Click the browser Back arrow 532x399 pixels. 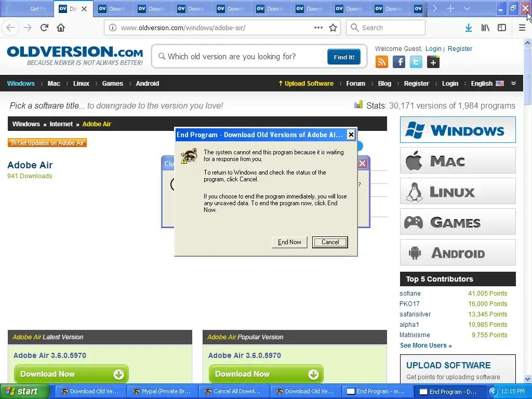coord(10,28)
